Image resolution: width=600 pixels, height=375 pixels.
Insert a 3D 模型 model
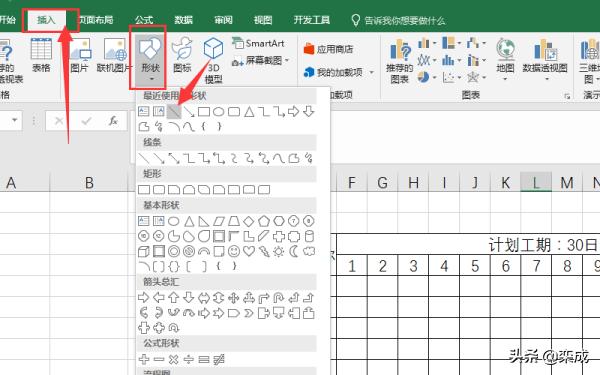coord(213,60)
